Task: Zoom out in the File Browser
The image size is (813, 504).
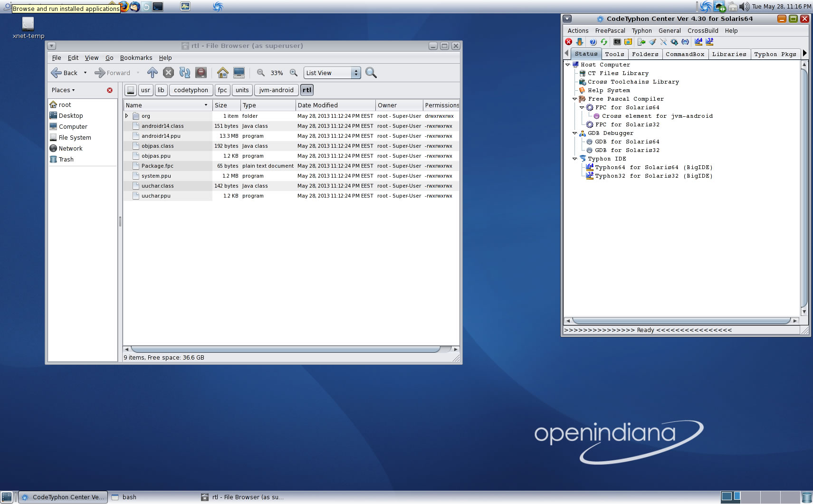Action: (x=260, y=73)
